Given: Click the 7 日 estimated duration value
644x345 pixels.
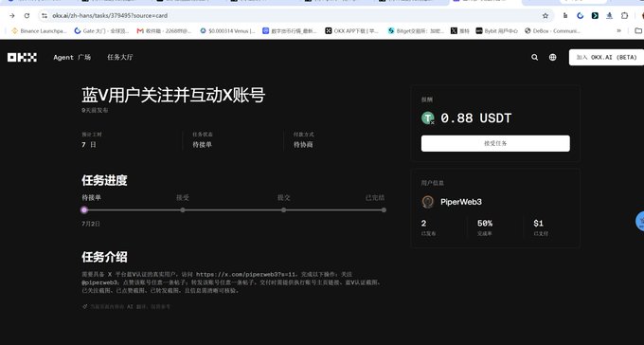Looking at the screenshot, I should [89, 145].
